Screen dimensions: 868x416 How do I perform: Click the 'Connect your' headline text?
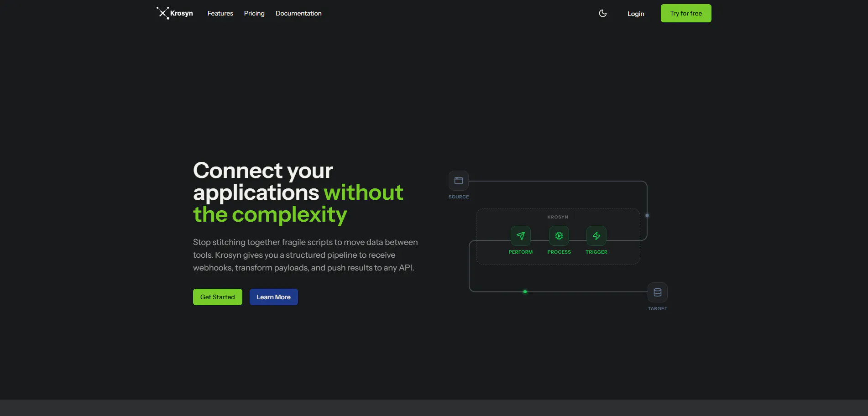263,171
